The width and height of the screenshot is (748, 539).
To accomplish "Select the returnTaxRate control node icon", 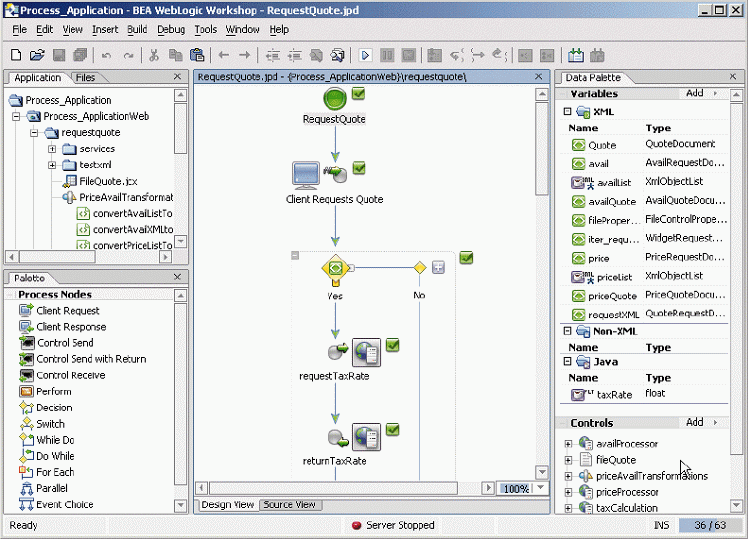I will 366,437.
